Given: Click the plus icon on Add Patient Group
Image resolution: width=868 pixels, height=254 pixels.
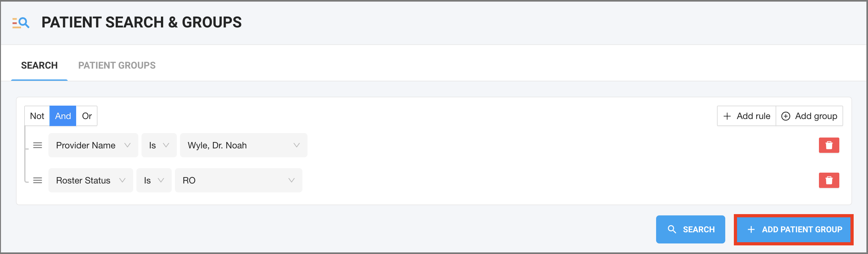Looking at the screenshot, I should (751, 229).
